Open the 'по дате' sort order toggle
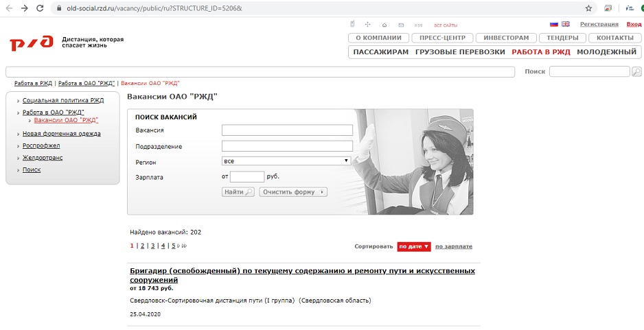Viewport: 644px width, 330px height. tap(414, 246)
